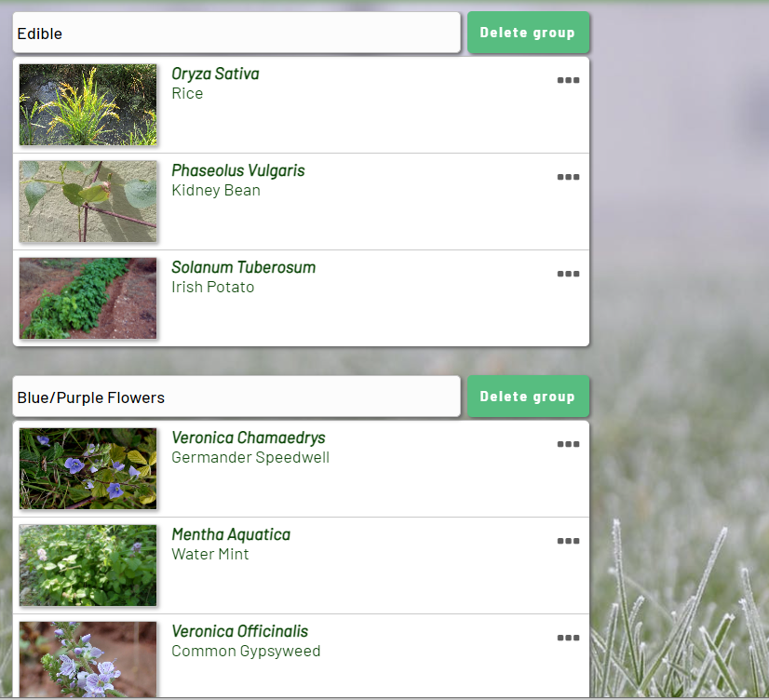The height and width of the screenshot is (700, 769).
Task: Select the Mentha Aquatica title
Action: click(x=231, y=534)
